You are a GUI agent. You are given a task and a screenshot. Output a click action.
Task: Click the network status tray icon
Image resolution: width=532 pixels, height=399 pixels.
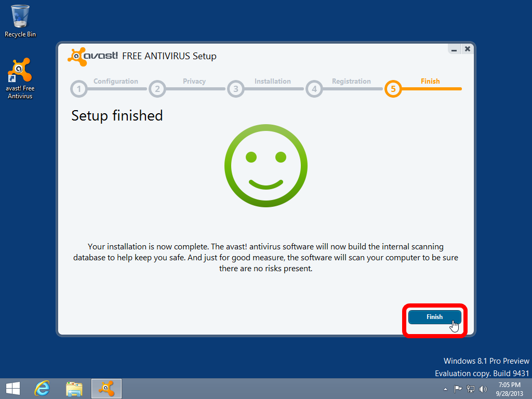(471, 389)
